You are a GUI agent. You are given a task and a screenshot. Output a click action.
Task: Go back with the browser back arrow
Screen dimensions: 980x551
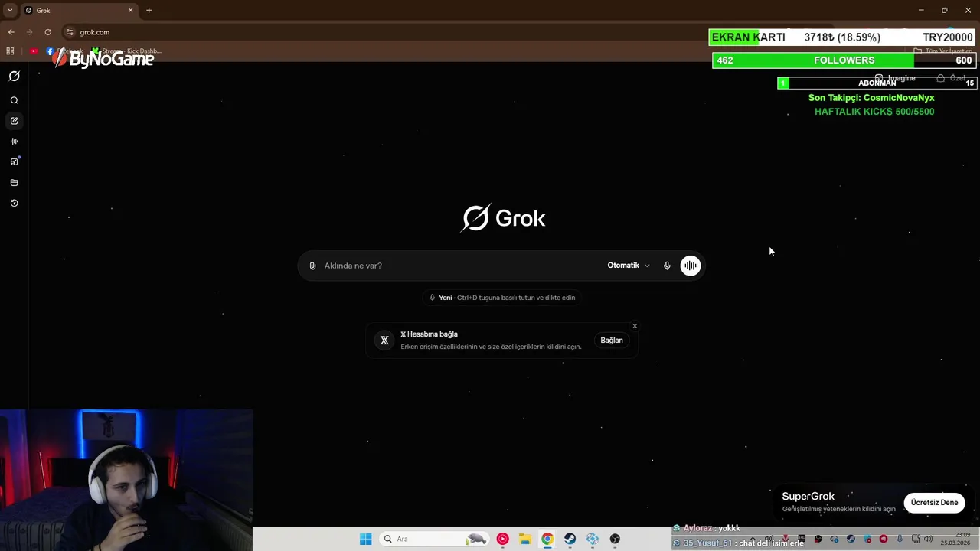coord(11,32)
